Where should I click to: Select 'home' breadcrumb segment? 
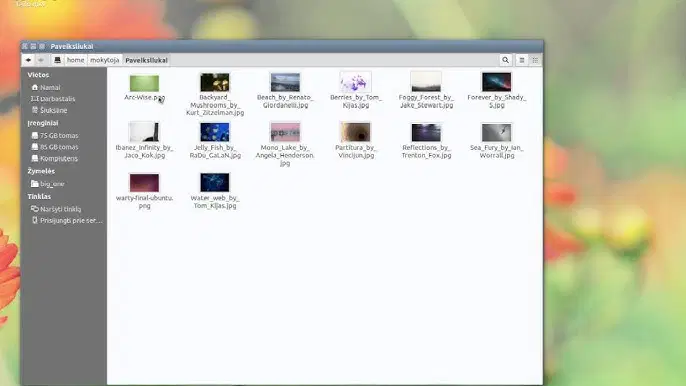(75, 60)
